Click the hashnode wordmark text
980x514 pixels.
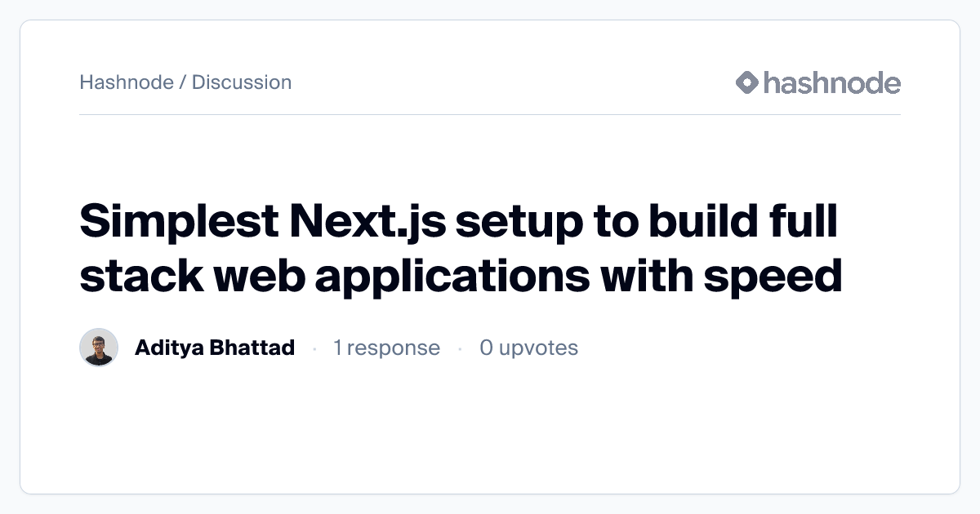click(x=832, y=82)
